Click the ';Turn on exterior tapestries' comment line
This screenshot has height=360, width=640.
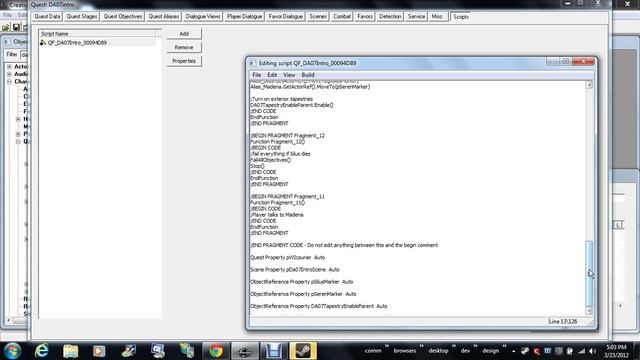click(282, 99)
